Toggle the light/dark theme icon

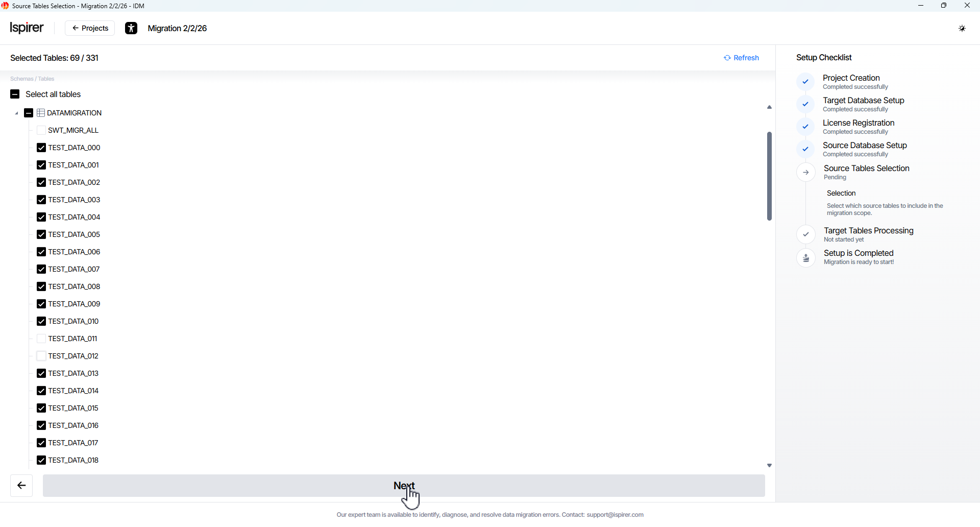pyautogui.click(x=962, y=29)
